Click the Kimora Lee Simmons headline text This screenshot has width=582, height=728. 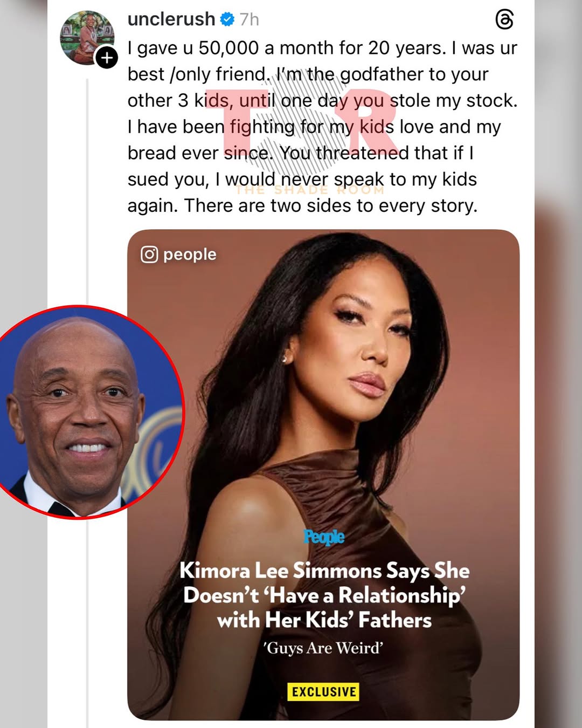click(324, 595)
